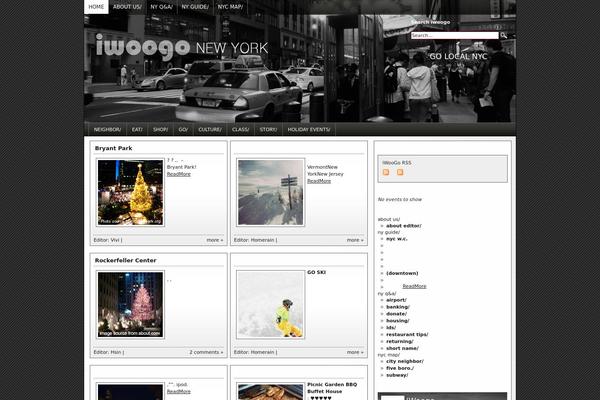600x400 pixels.
Task: Open sidebar short name/ link
Action: click(403, 348)
